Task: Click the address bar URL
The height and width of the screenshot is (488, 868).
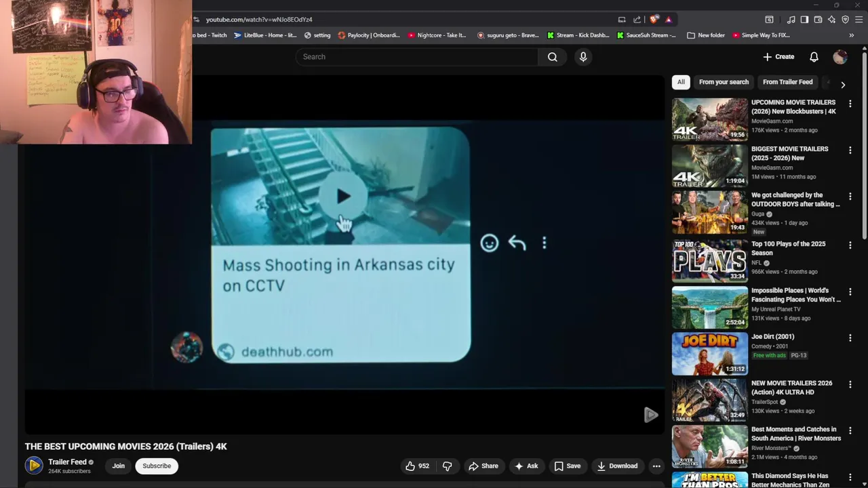Action: (259, 20)
